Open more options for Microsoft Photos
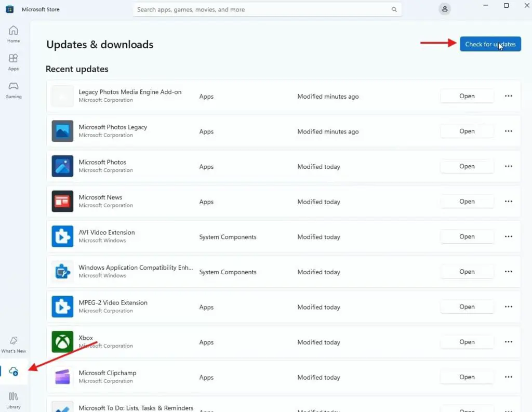The height and width of the screenshot is (412, 532). tap(508, 166)
